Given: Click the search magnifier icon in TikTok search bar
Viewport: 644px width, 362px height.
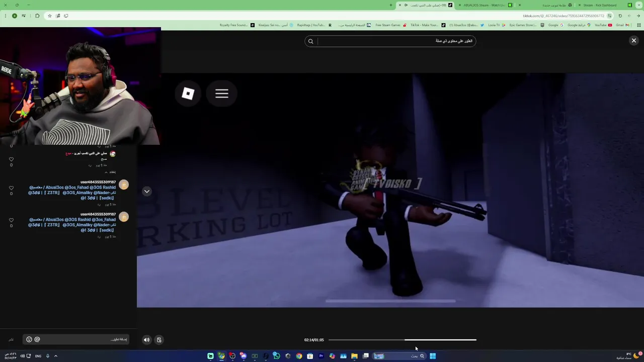Looking at the screenshot, I should pos(310,41).
